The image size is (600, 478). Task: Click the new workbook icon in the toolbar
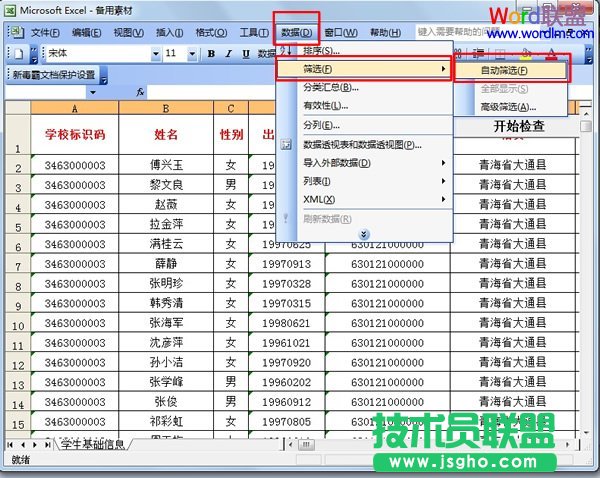coord(17,53)
